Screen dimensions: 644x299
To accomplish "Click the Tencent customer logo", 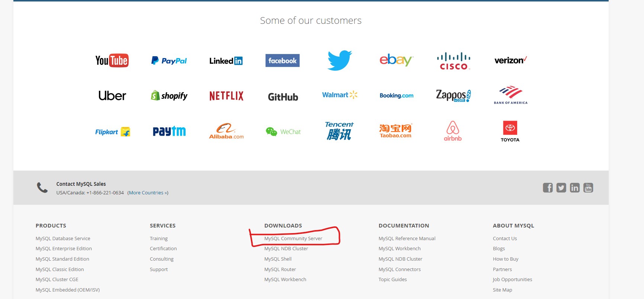I will pyautogui.click(x=339, y=131).
